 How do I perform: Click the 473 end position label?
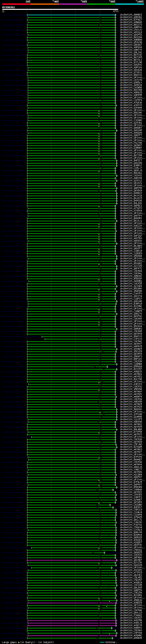(x=115, y=11)
